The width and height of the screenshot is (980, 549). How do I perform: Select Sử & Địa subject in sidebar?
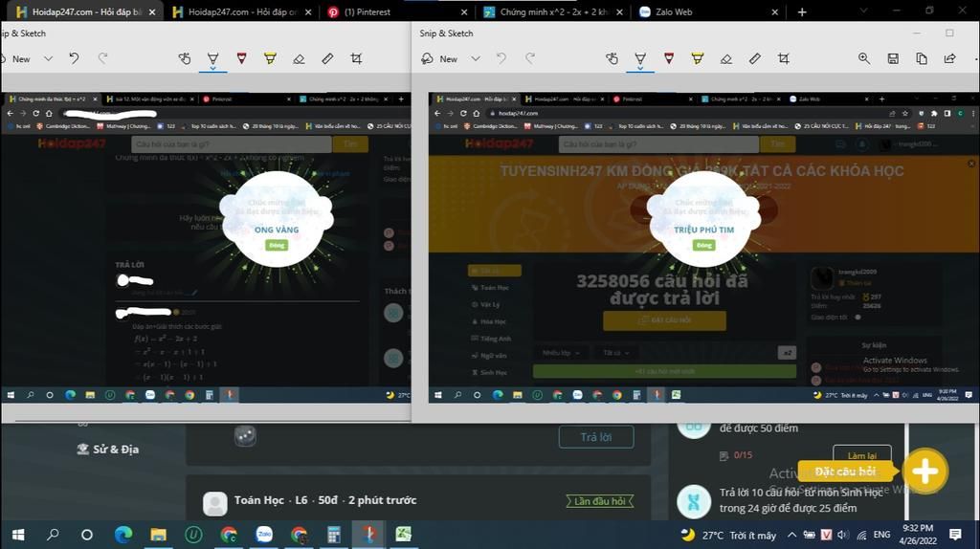107,450
